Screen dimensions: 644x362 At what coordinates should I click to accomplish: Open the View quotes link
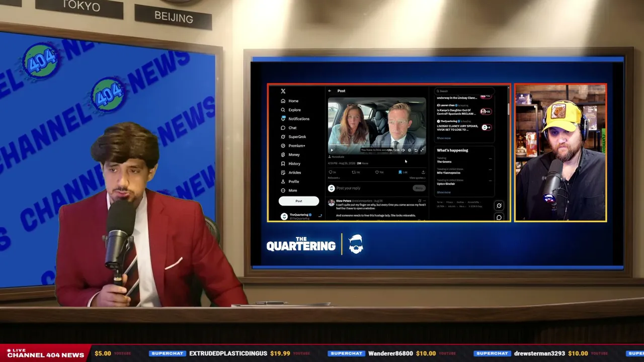pos(417,178)
